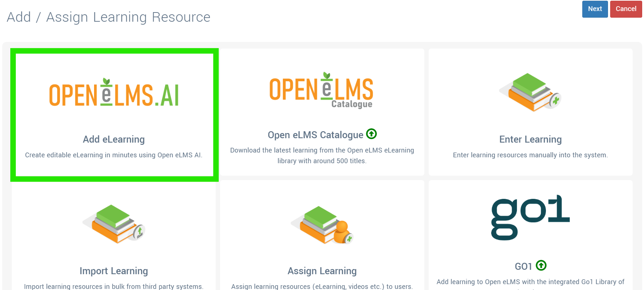
Task: Click 'Import learning resources in bulk' description
Action: pyautogui.click(x=114, y=286)
